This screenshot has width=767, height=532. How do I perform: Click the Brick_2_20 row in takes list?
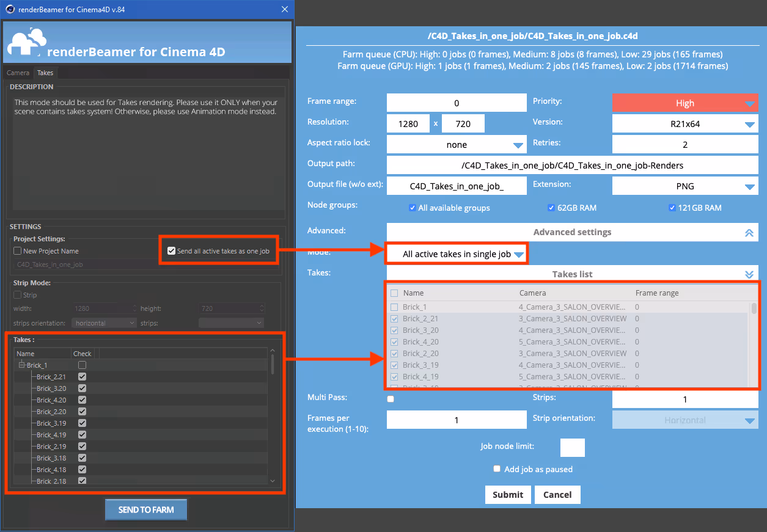pyautogui.click(x=568, y=354)
